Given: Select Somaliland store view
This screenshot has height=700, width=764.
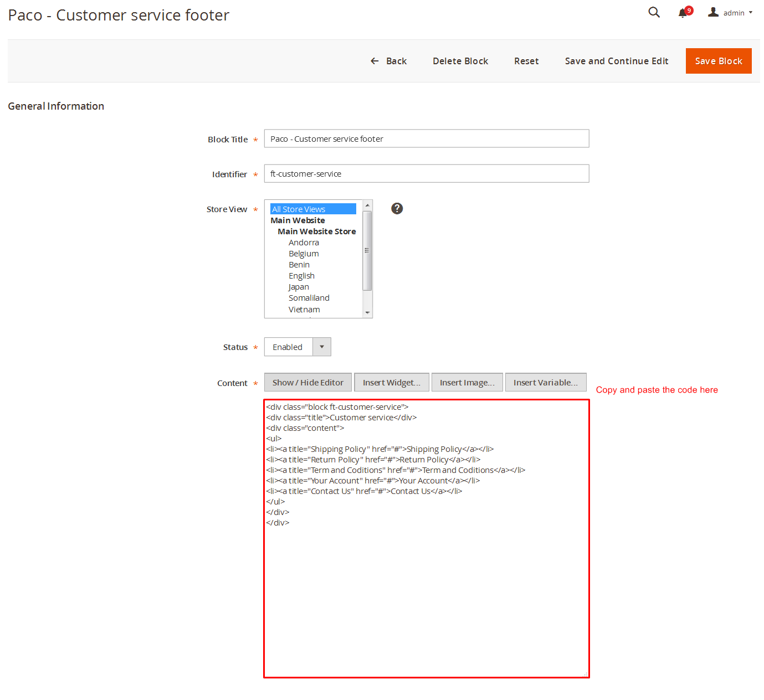Looking at the screenshot, I should [309, 298].
